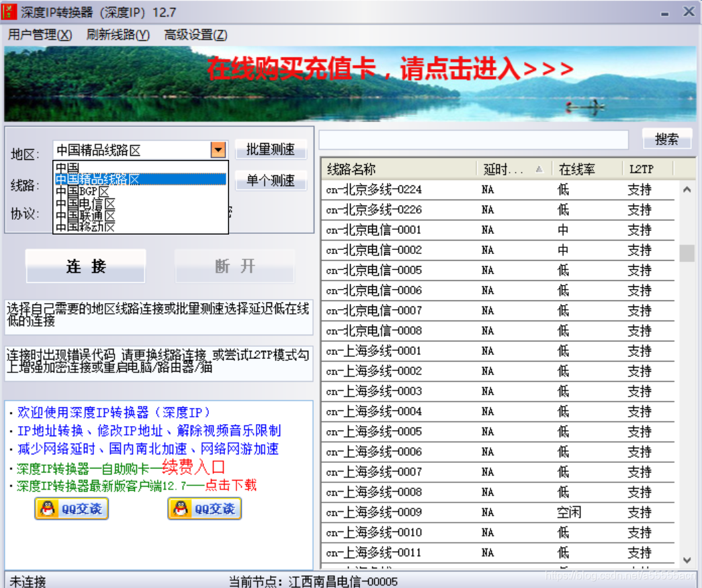Open the IP地址转换、修改IP地址 link
This screenshot has height=588, width=702.
148,430
